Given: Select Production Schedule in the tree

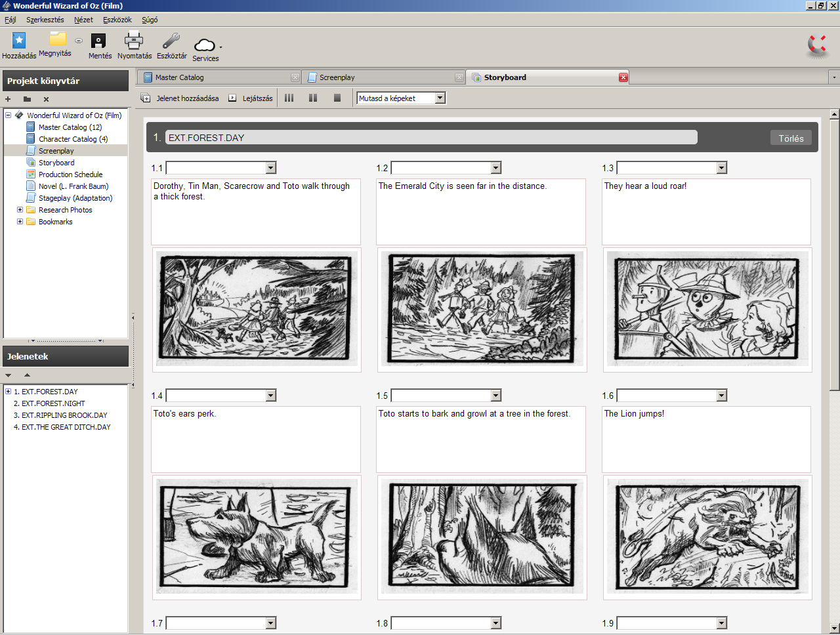Looking at the screenshot, I should coord(70,174).
